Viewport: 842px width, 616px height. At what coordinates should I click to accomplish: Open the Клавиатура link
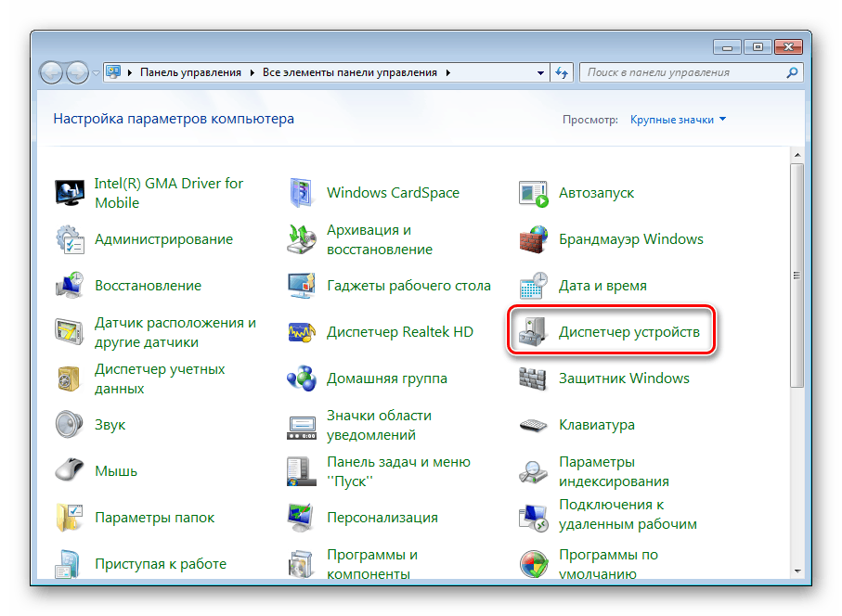coord(597,425)
